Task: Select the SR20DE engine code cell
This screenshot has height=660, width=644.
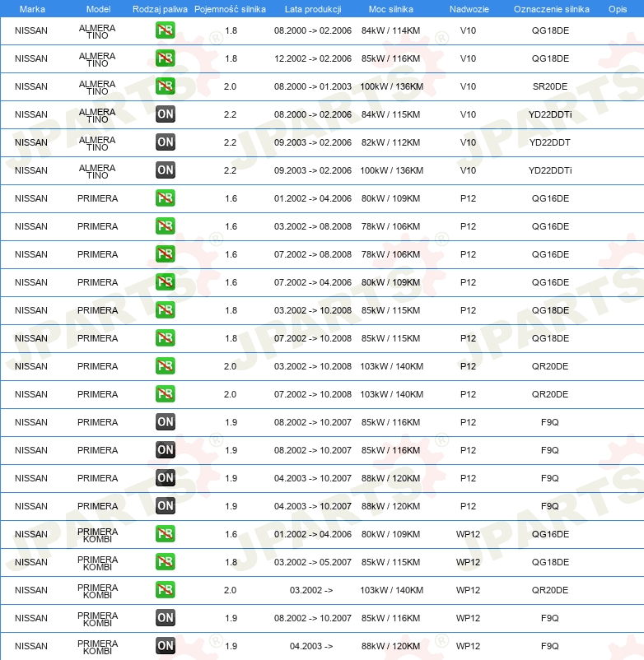Action: click(x=549, y=86)
